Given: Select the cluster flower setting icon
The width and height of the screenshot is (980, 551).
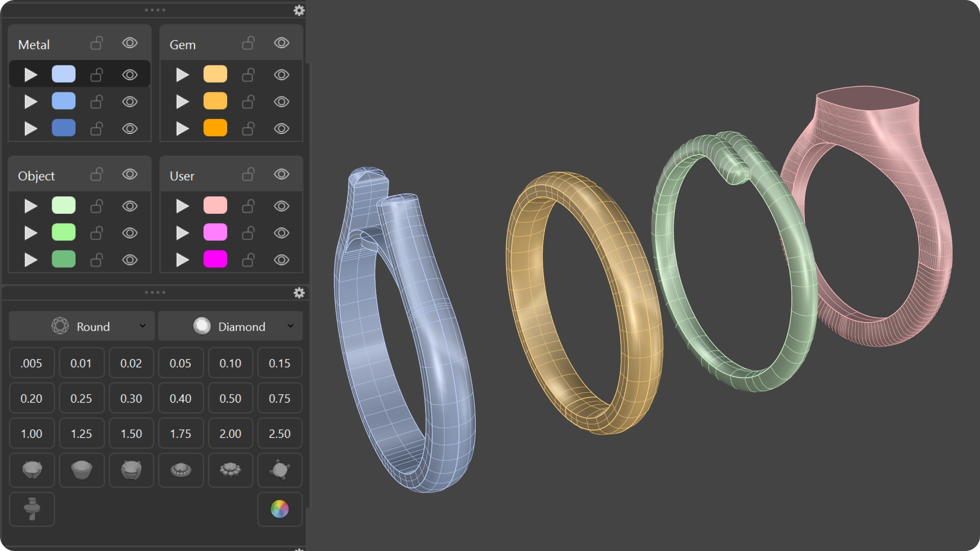Looking at the screenshot, I should [x=230, y=470].
